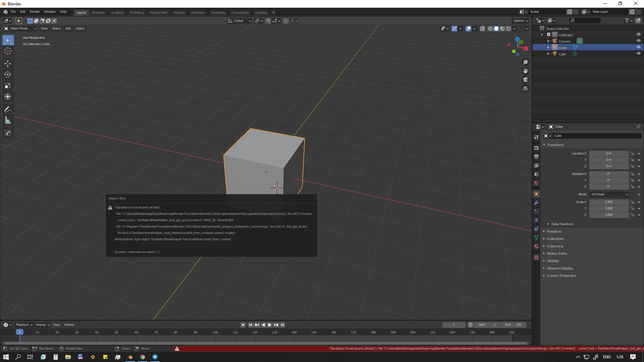644x362 pixels.
Task: Click the error warning icon in status bar
Action: click(177, 349)
